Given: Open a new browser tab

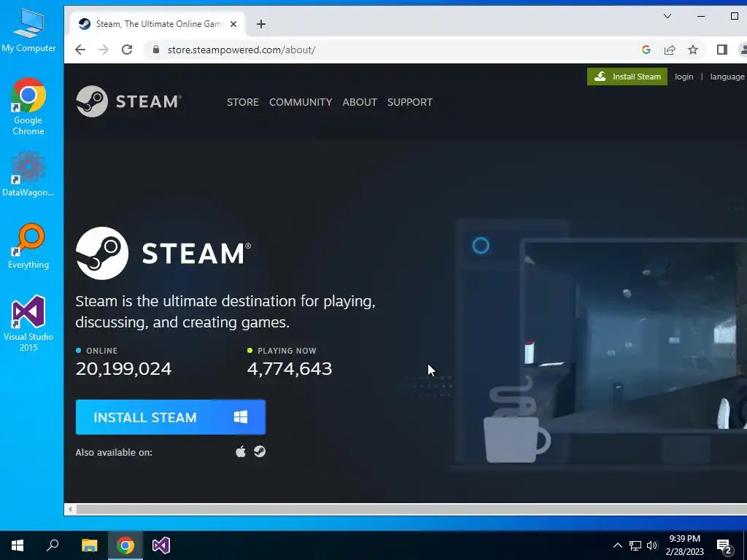Looking at the screenshot, I should pos(261,24).
